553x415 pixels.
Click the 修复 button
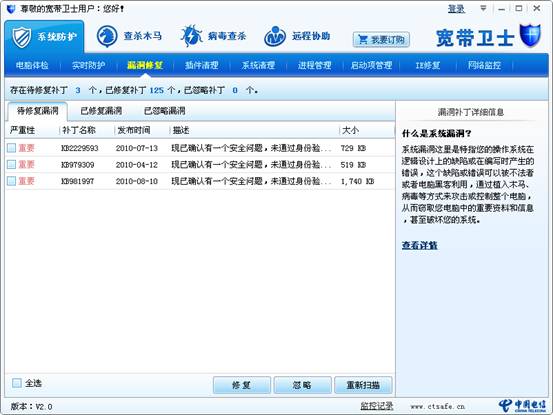(242, 385)
